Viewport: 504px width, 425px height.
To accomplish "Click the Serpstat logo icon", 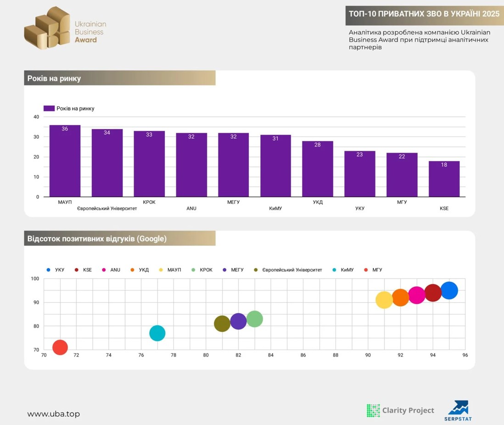I will pyautogui.click(x=458, y=408).
